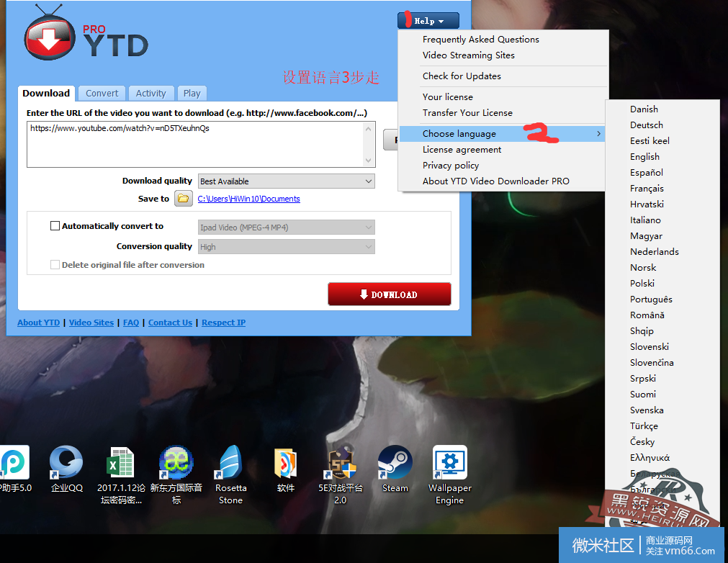
Task: Click the red DOWNLOAD button
Action: tap(389, 294)
